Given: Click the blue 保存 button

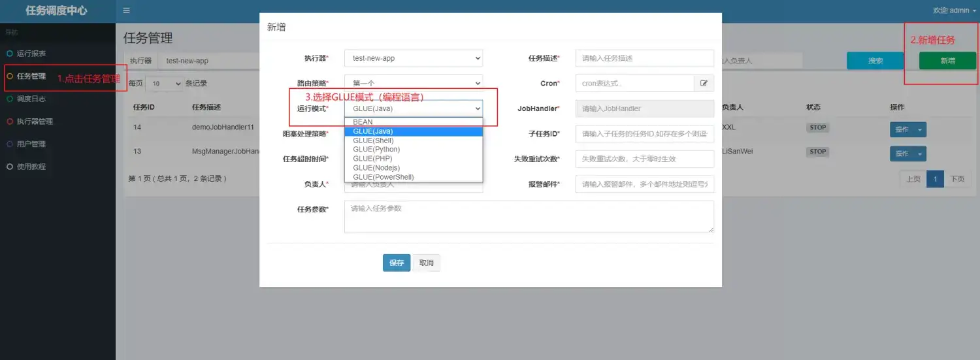Looking at the screenshot, I should pos(397,263).
